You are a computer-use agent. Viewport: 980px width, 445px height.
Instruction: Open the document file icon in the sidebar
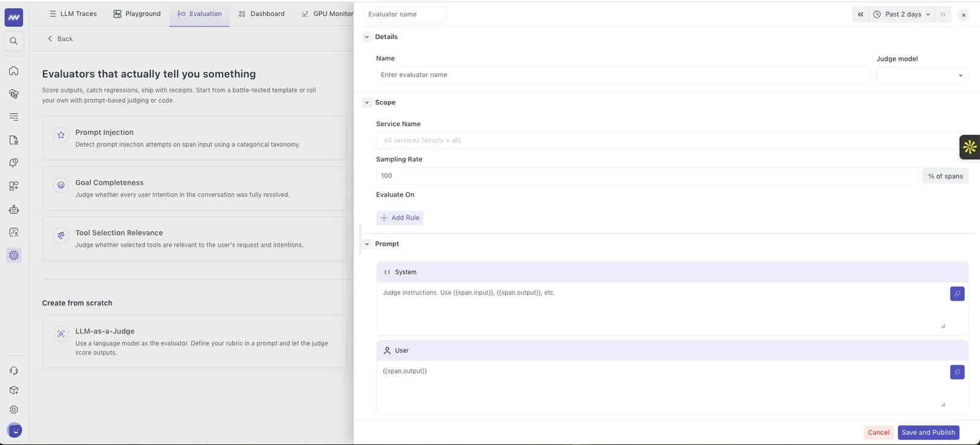(13, 140)
